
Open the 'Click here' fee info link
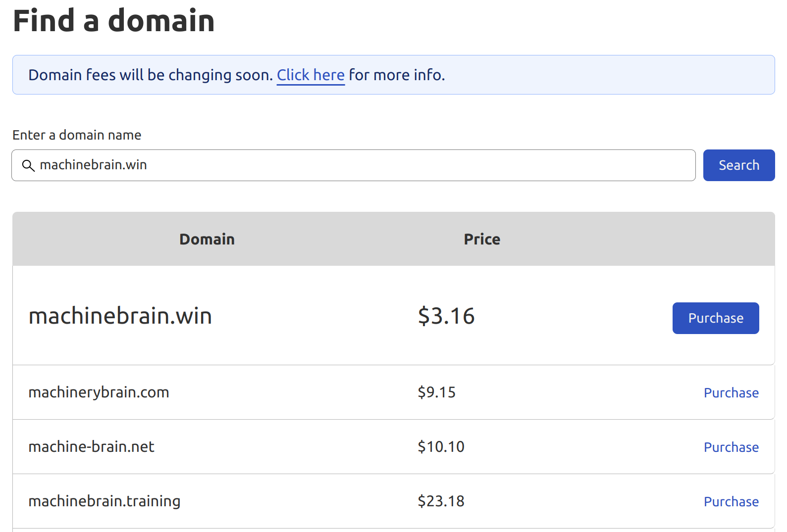311,75
